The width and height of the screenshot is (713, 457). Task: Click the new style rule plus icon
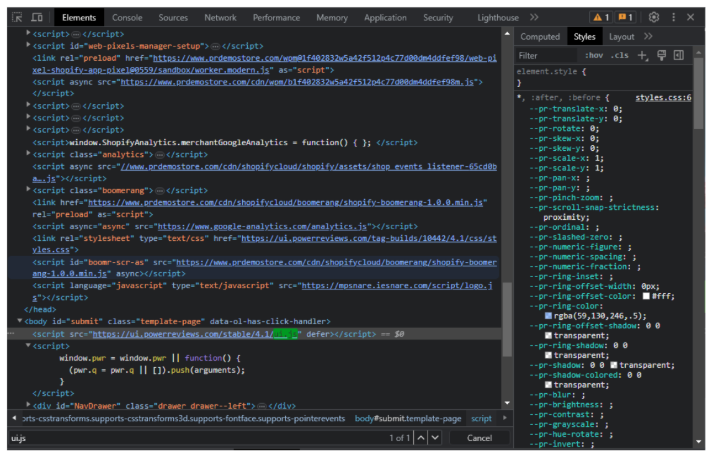[642, 55]
